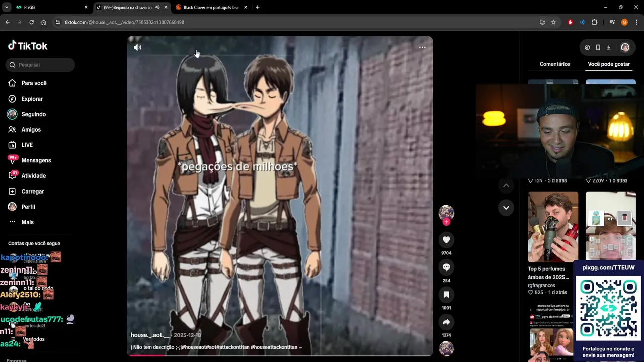
Task: Click the TikTok logo
Action: click(x=28, y=46)
